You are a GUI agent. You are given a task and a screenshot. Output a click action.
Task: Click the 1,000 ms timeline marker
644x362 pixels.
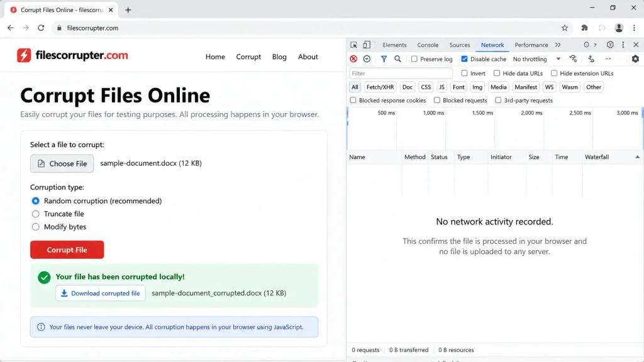pyautogui.click(x=433, y=113)
